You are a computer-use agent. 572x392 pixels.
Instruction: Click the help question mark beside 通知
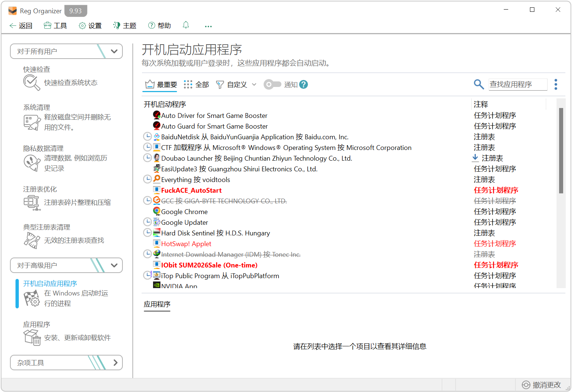coord(304,84)
